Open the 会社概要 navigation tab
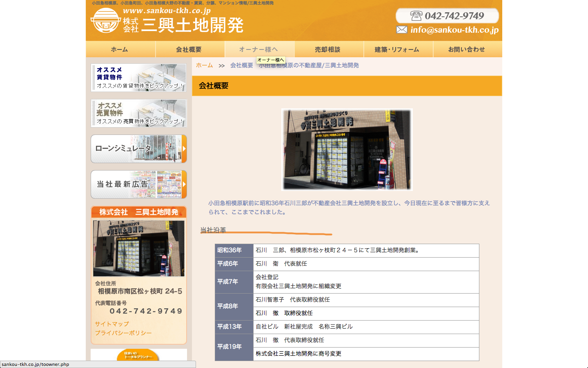Viewport: 588px width, 368px height. 189,49
